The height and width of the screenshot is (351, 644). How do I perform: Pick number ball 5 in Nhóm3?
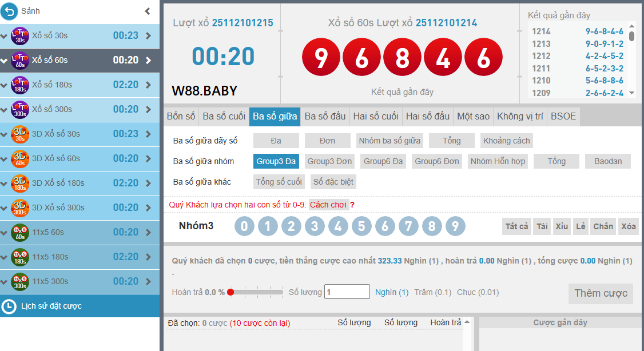[x=361, y=226]
